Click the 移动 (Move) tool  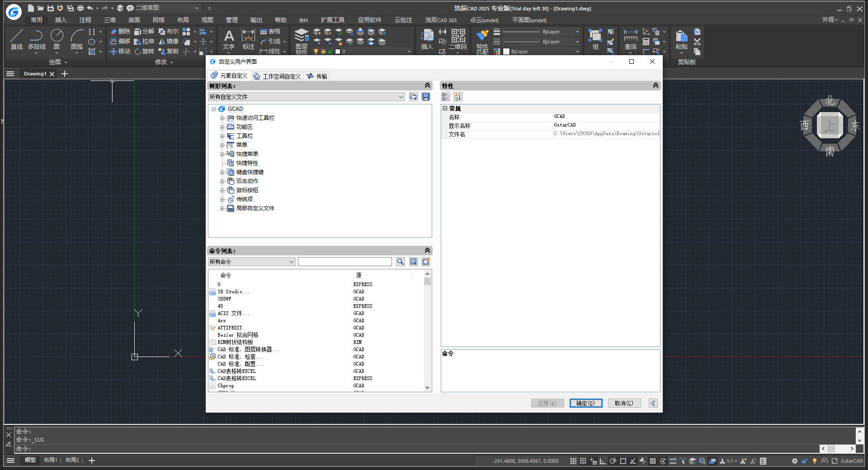[x=120, y=52]
